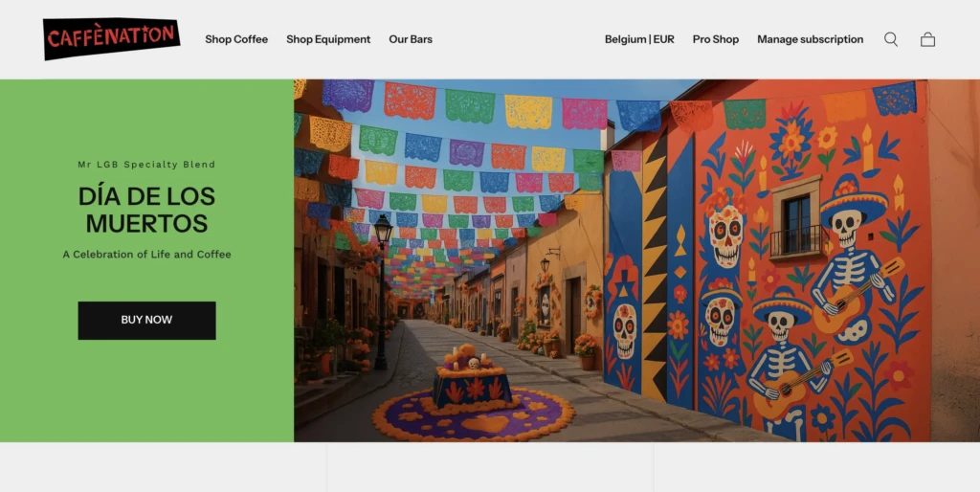Click the Caffènation logo

(111, 38)
